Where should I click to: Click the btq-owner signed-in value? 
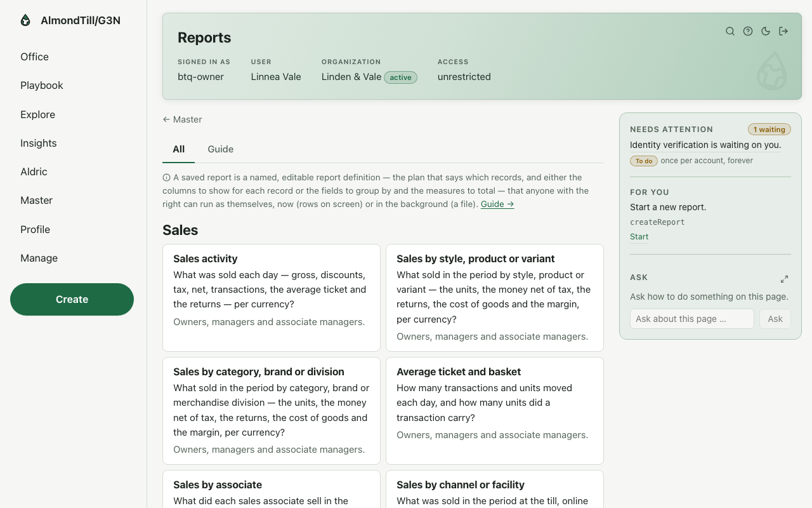coord(200,77)
